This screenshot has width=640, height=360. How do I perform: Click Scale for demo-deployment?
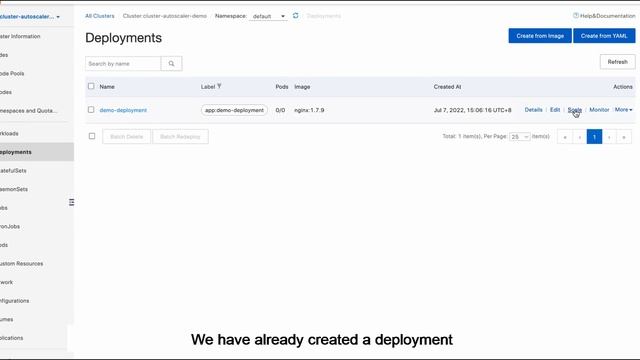(574, 110)
